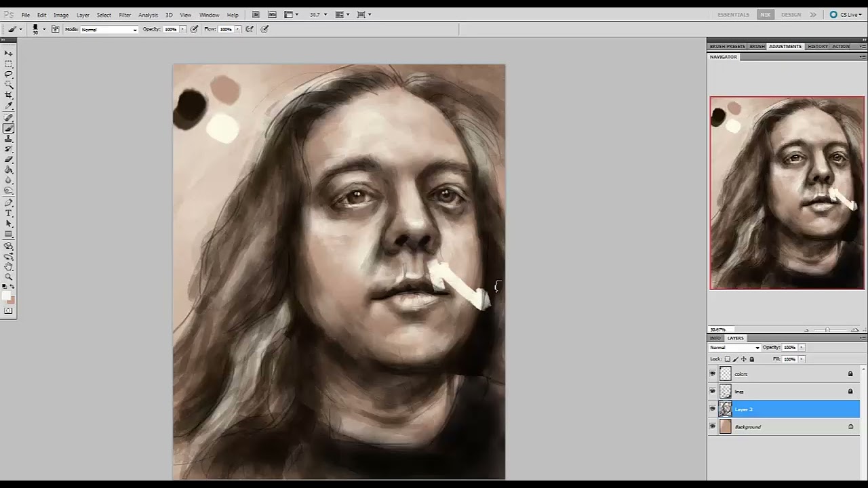
Task: Launch Bridge from the application bar
Action: click(x=256, y=14)
